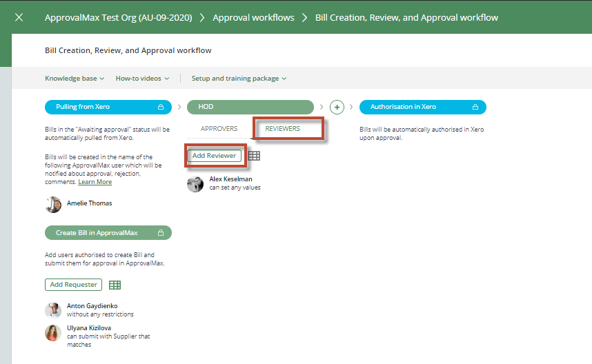Open 'can submit with Supplier that matches' rule
This screenshot has width=592, height=364.
point(108,341)
